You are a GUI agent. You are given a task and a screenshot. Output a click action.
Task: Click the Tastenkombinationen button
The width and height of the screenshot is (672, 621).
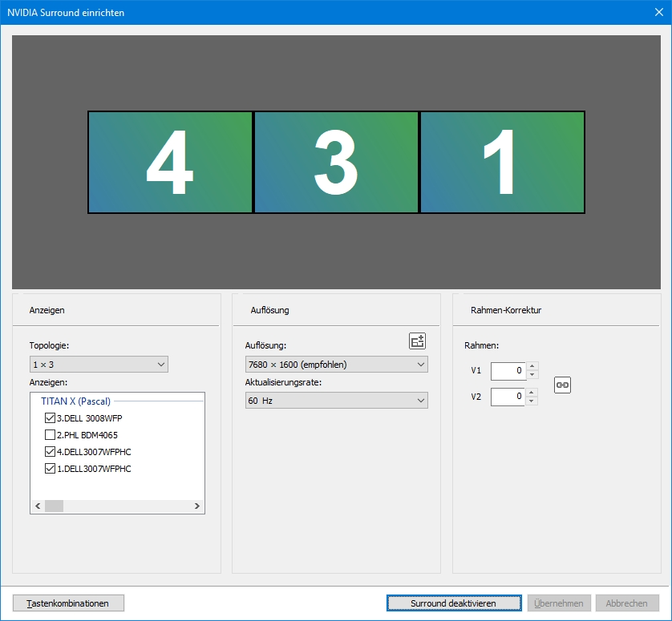tap(69, 603)
